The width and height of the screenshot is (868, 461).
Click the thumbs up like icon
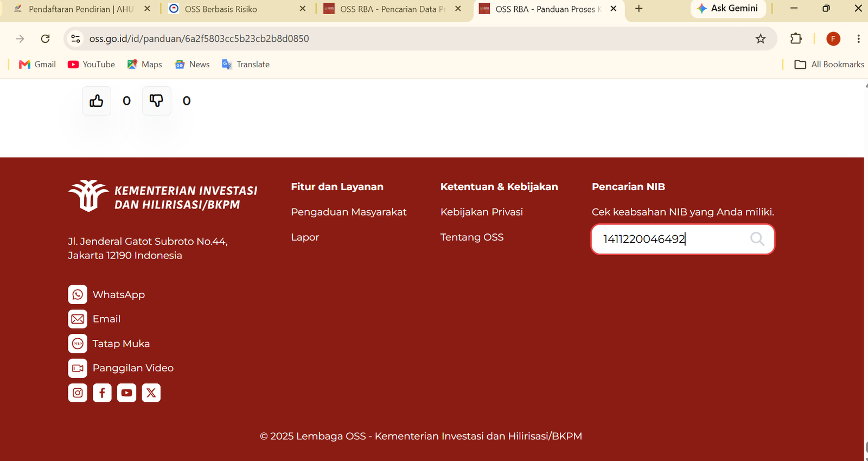[x=97, y=101]
